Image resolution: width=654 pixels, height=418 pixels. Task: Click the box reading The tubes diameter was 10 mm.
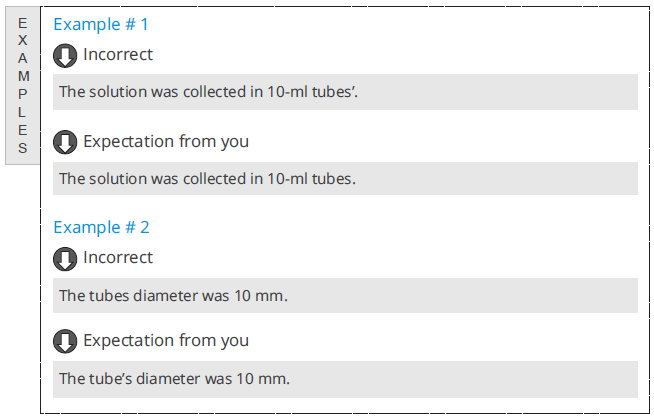tap(345, 295)
